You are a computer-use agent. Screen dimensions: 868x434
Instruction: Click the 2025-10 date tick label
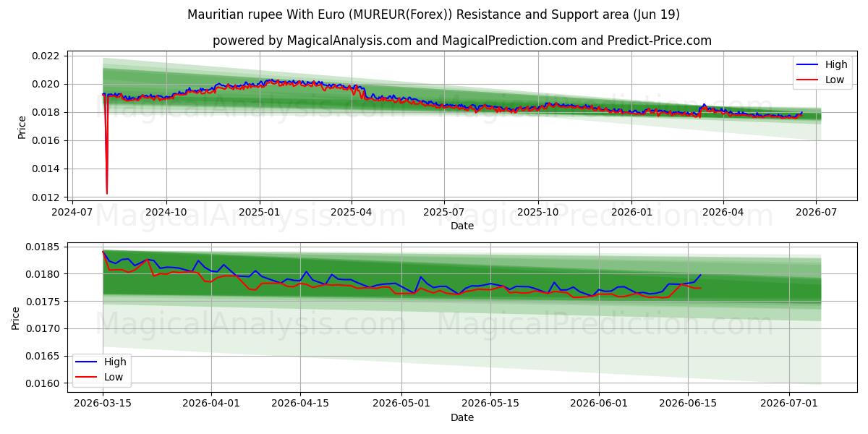click(x=537, y=212)
